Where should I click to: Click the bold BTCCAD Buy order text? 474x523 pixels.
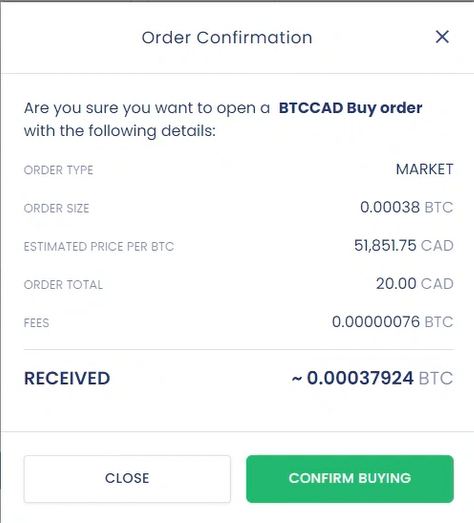click(x=350, y=108)
